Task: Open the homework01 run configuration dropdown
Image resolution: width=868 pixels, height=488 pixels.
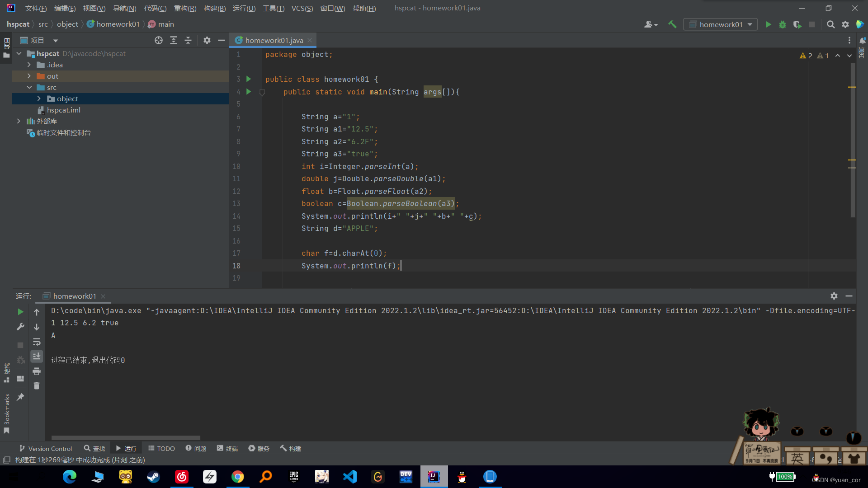Action: (721, 25)
